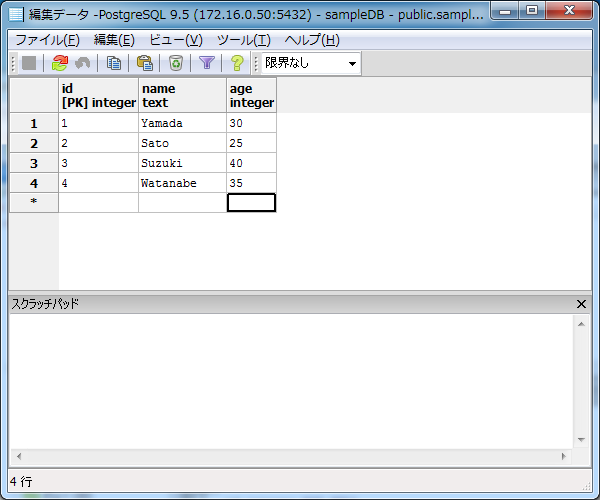Click the Delete rows trash icon

click(176, 63)
